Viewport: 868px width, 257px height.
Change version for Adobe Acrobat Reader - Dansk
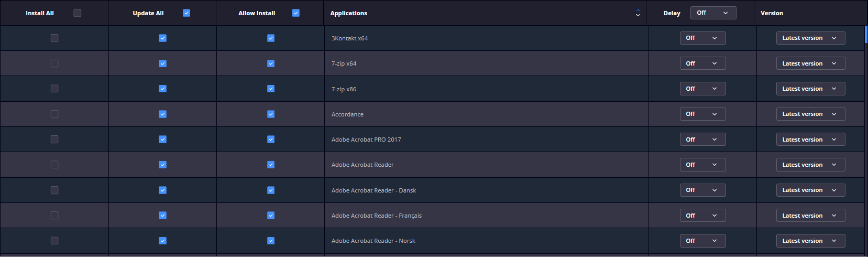point(810,190)
